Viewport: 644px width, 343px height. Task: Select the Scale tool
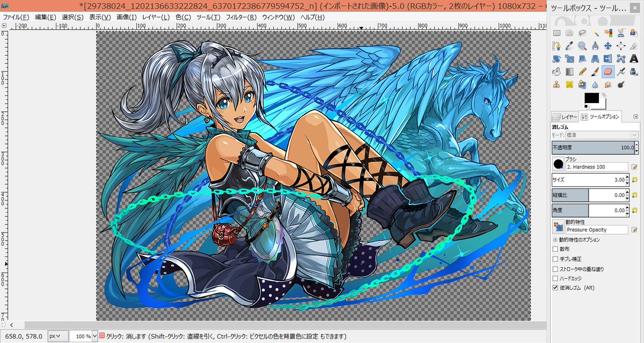tap(569, 59)
